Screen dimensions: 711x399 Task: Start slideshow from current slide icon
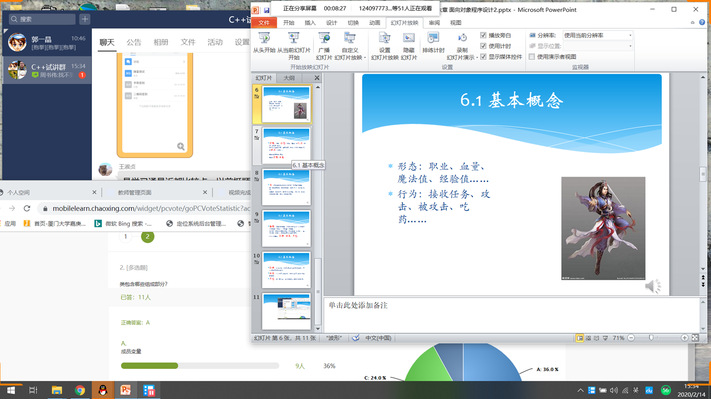[294, 39]
